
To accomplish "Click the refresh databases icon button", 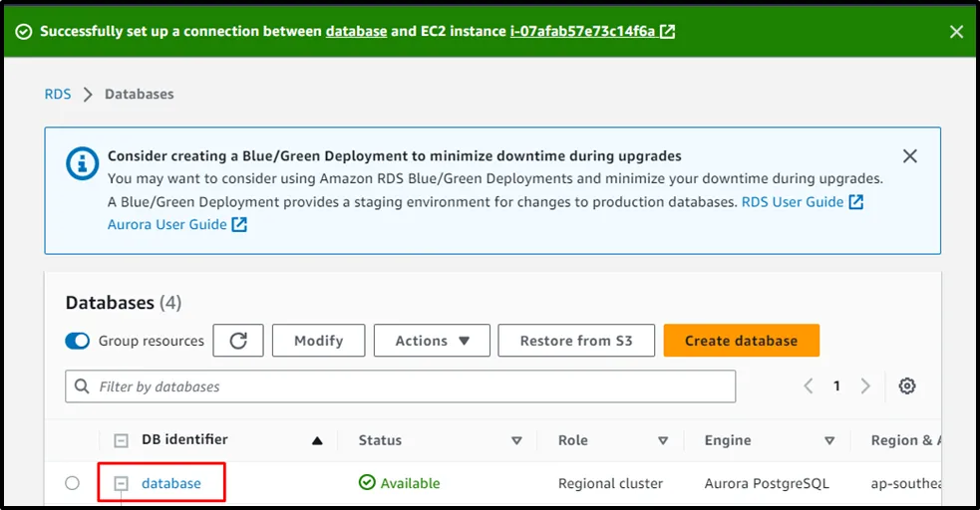I will 238,341.
